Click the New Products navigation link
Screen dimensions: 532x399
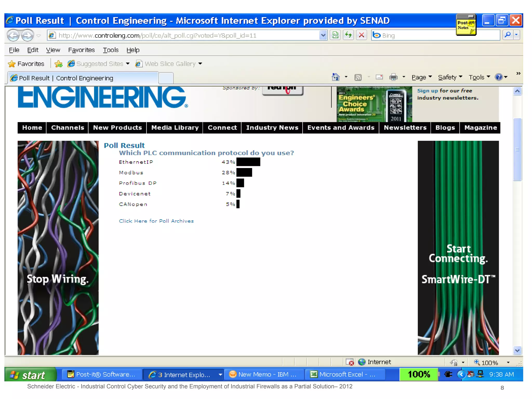click(117, 128)
